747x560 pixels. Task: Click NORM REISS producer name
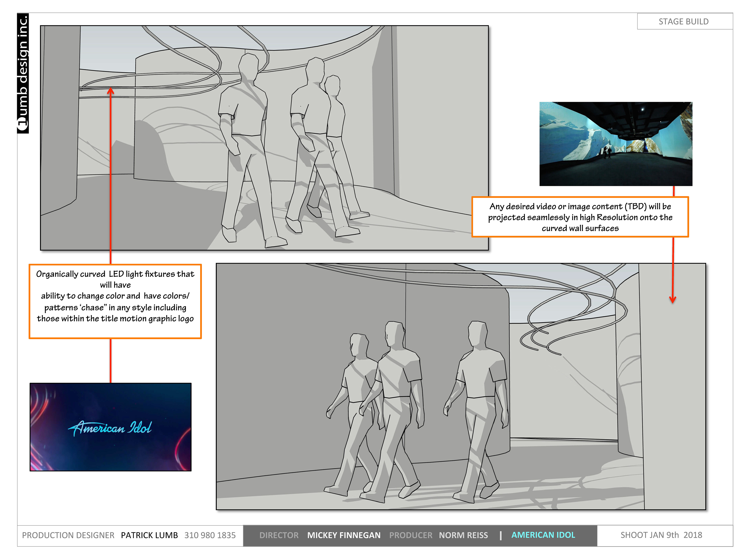click(x=463, y=535)
